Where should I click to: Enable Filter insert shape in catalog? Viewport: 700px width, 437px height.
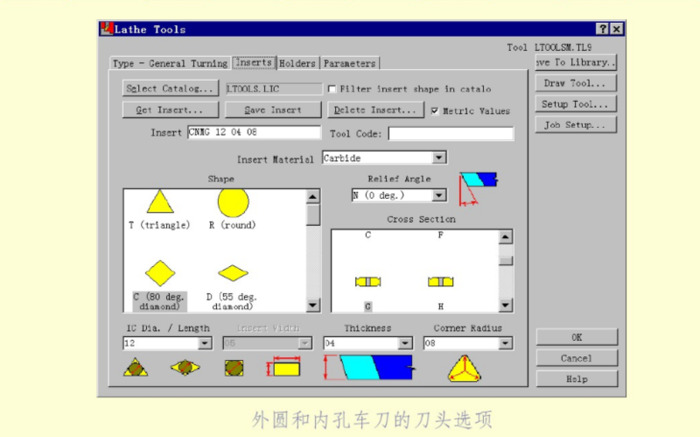click(x=333, y=89)
